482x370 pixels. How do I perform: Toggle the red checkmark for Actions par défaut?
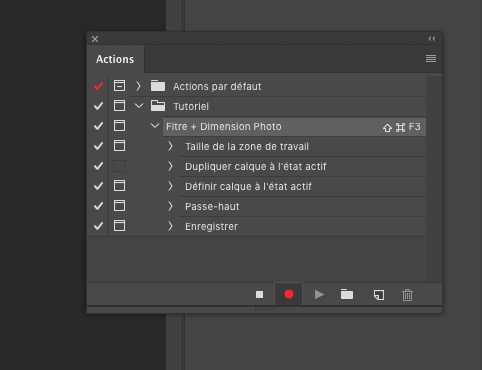(x=98, y=86)
